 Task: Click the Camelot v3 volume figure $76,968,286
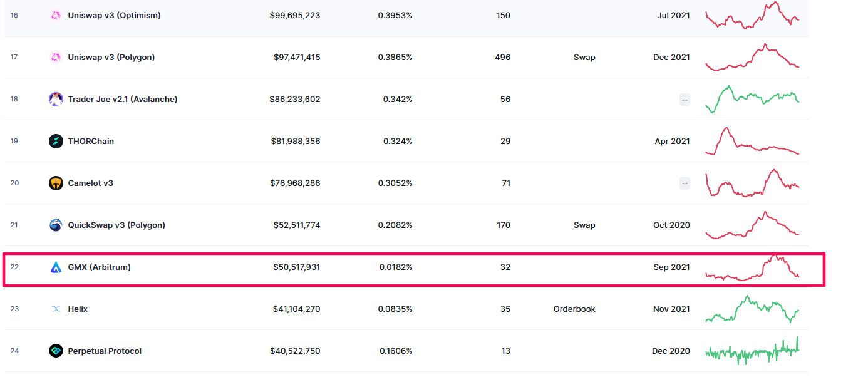[295, 183]
